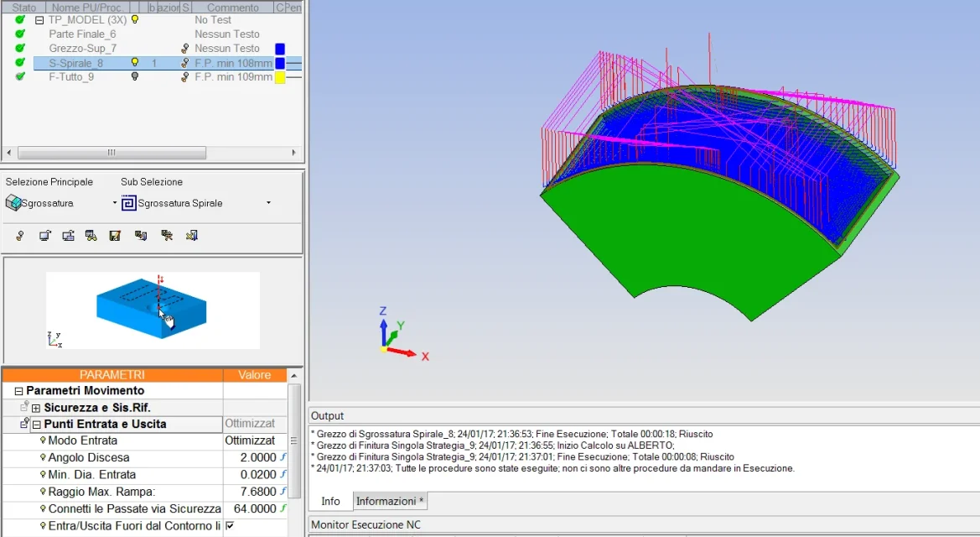Click the seventh icon in procedure toolbar
Viewport: 980px width, 537px height.
(x=167, y=235)
